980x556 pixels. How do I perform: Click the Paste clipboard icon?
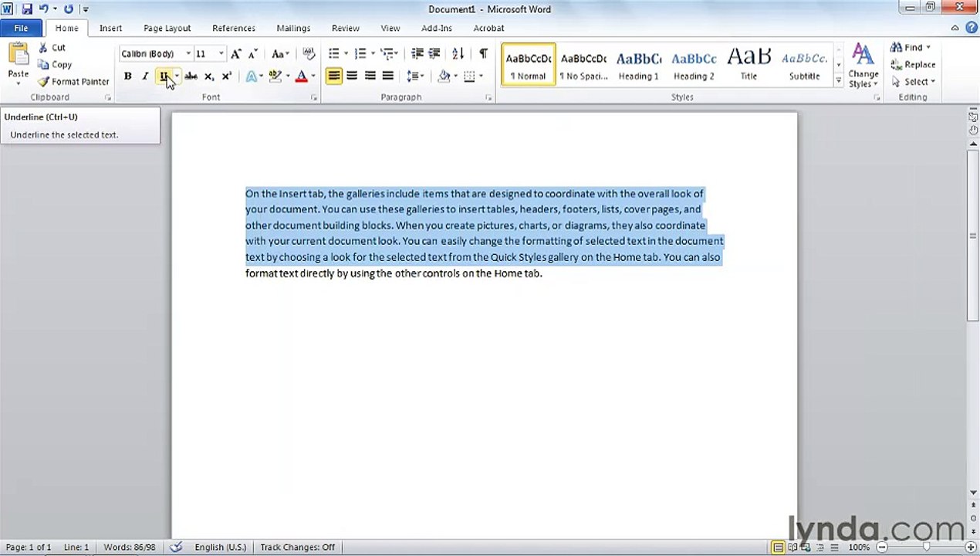[18, 56]
